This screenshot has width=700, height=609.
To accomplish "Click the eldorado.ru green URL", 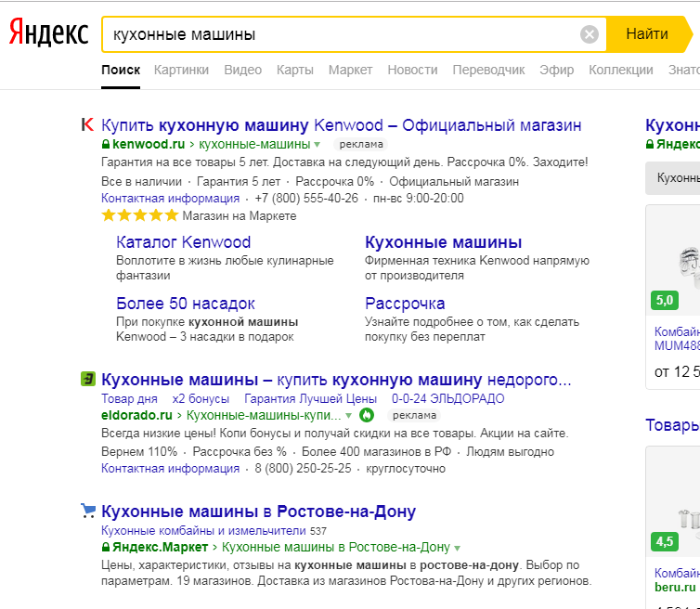I will point(136,415).
